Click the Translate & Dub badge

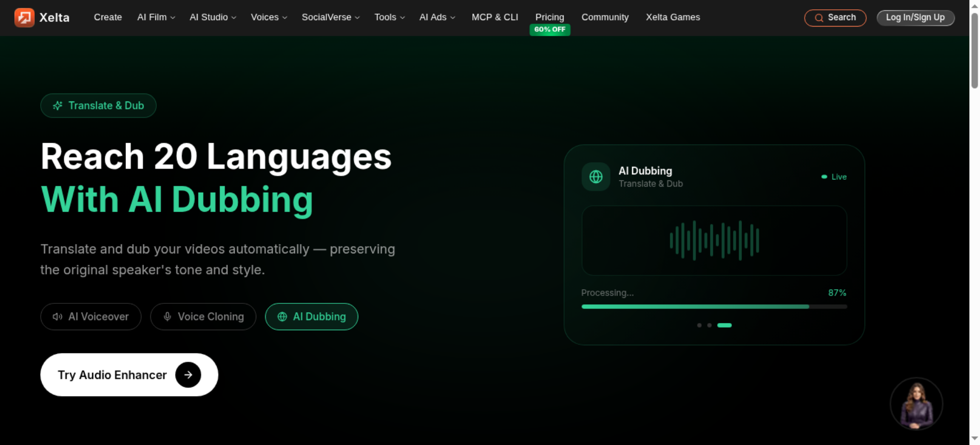pyautogui.click(x=98, y=106)
